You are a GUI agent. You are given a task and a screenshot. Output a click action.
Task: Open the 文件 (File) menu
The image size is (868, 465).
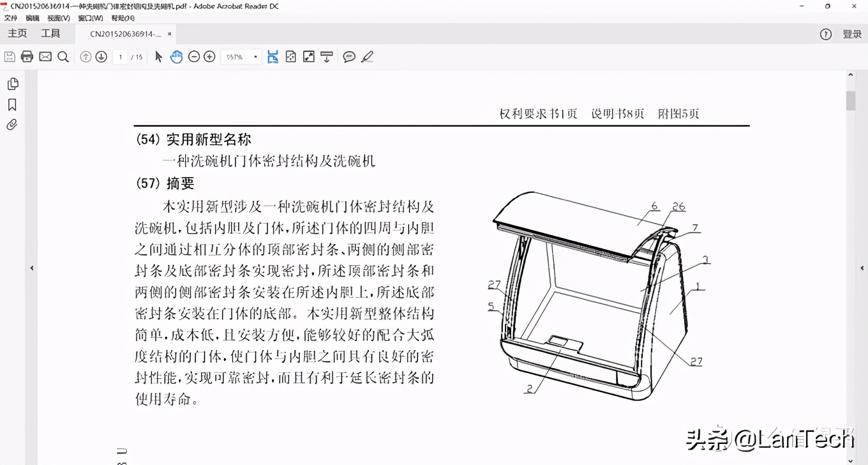coord(10,18)
